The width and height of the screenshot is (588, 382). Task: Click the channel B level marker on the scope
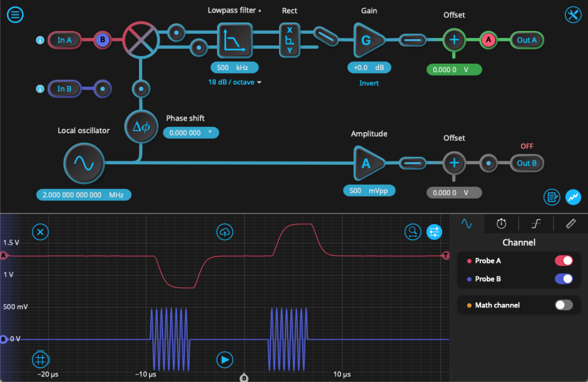pos(3,339)
